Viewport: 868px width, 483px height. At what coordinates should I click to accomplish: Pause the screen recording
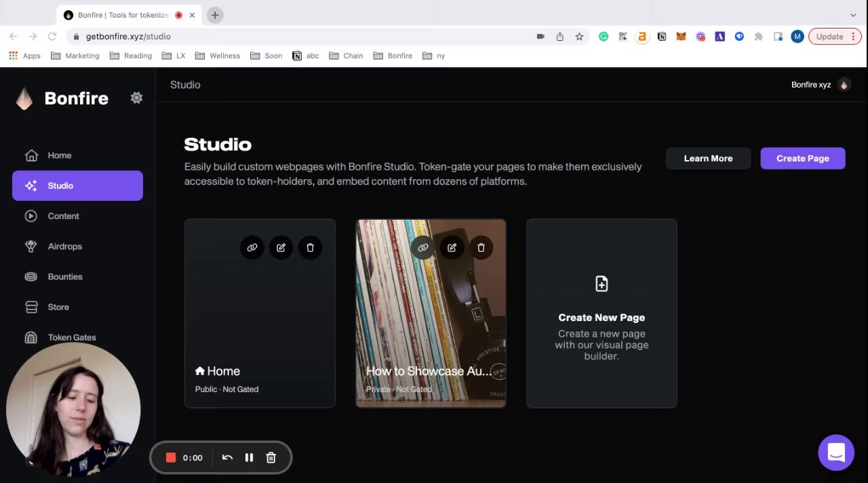pyautogui.click(x=249, y=458)
